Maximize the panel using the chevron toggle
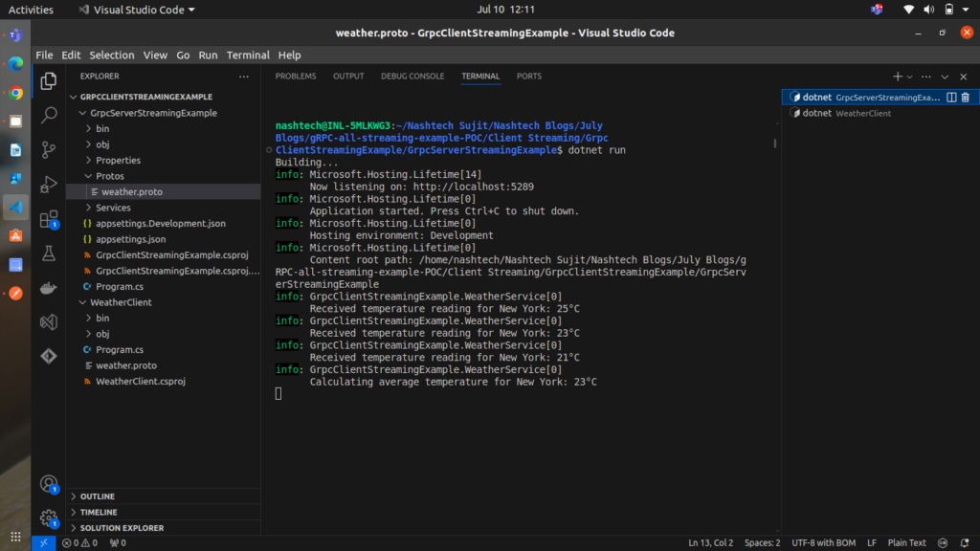The width and height of the screenshot is (980, 551). (945, 77)
